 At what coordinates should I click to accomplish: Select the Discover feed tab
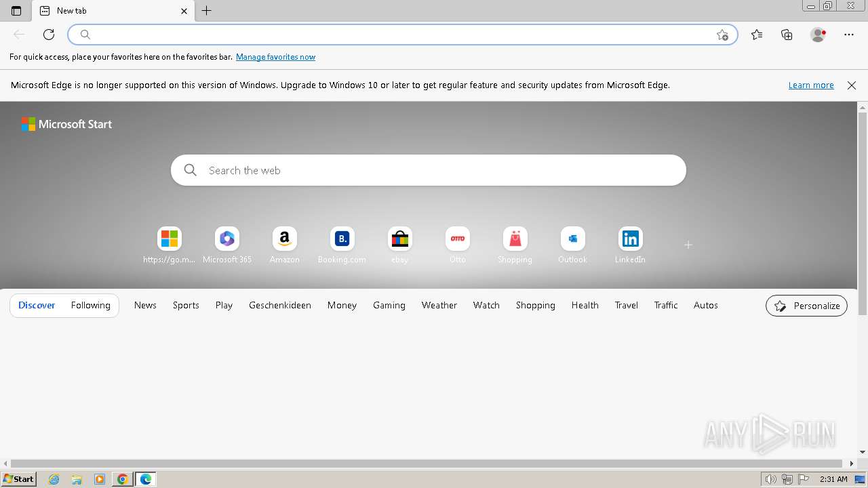point(37,306)
